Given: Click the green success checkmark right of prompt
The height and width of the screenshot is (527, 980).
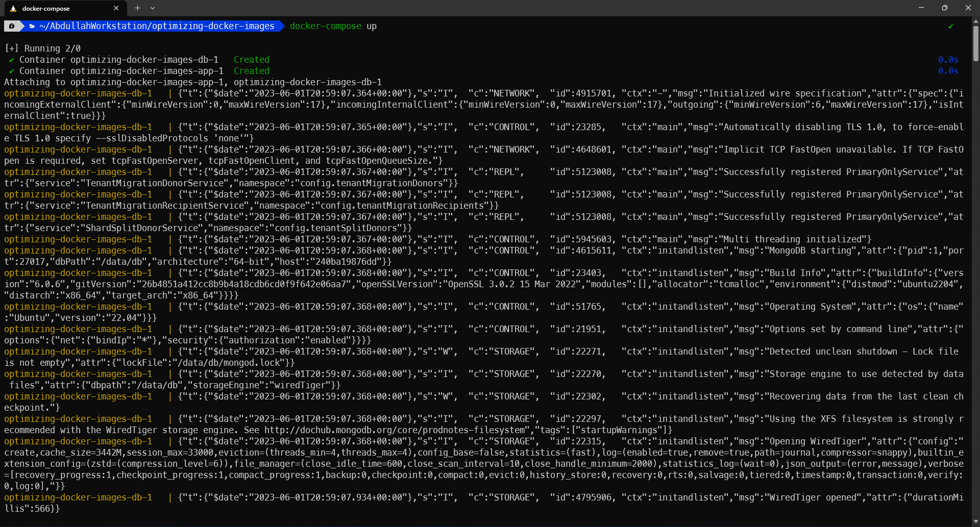Looking at the screenshot, I should click(x=950, y=26).
